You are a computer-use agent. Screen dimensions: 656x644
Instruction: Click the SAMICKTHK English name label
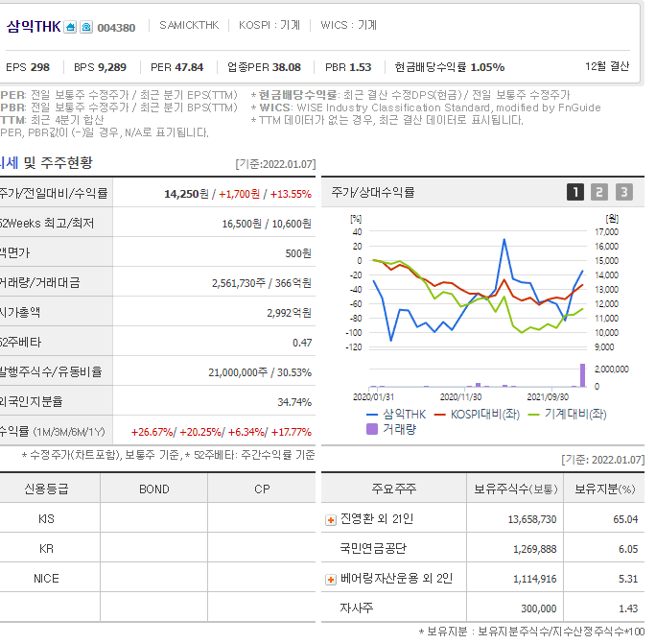coord(189,25)
